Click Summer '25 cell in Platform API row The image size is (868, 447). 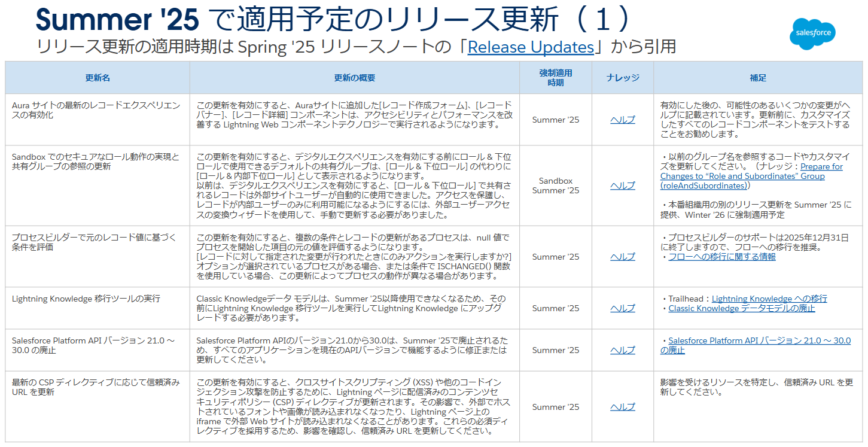pos(556,350)
